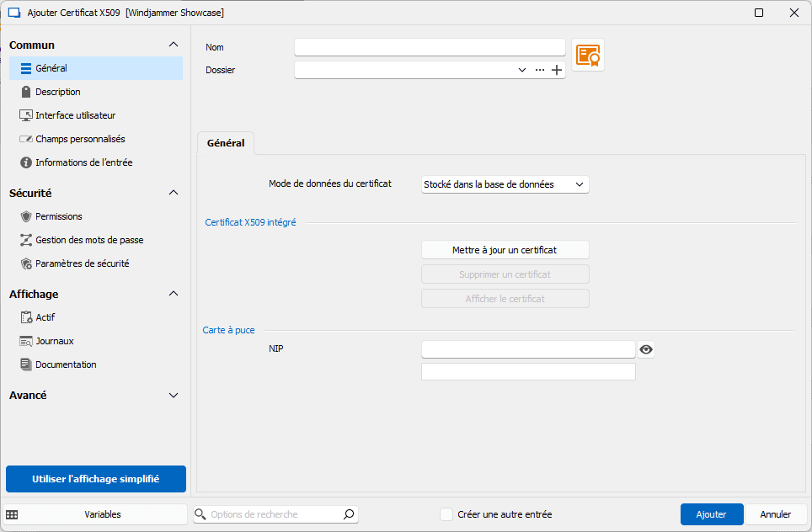812x532 pixels.
Task: Open Journaux from the sidebar icon
Action: [x=28, y=341]
